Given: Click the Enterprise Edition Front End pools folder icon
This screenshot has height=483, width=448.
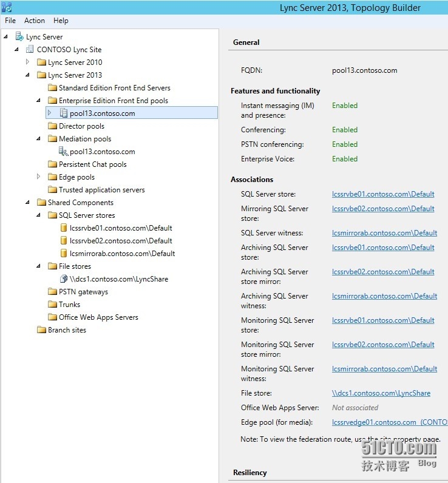Looking at the screenshot, I should [52, 100].
